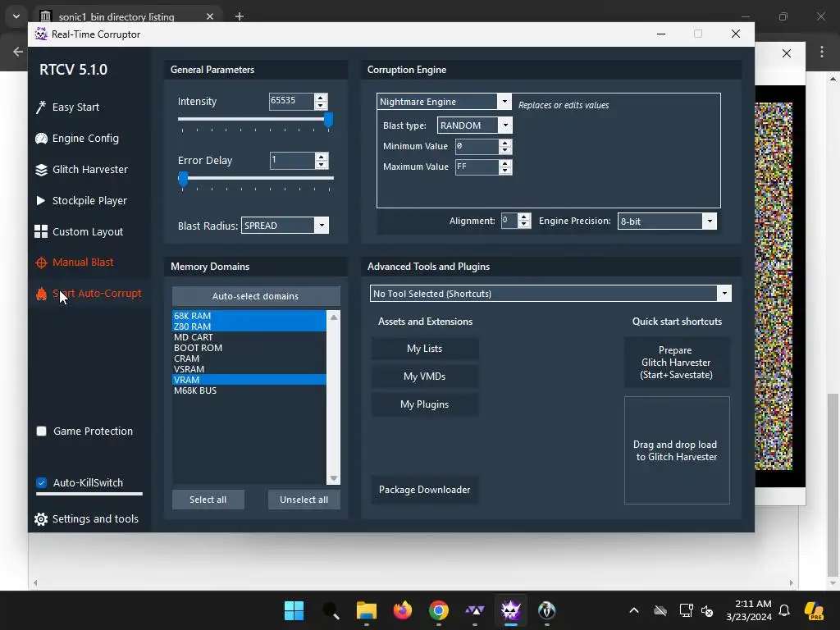Show hidden system tray icons

click(634, 610)
